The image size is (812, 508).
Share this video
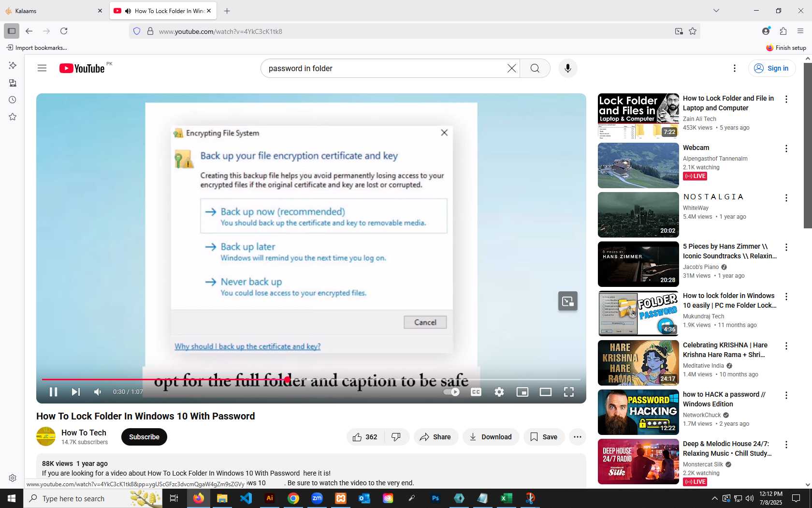435,437
